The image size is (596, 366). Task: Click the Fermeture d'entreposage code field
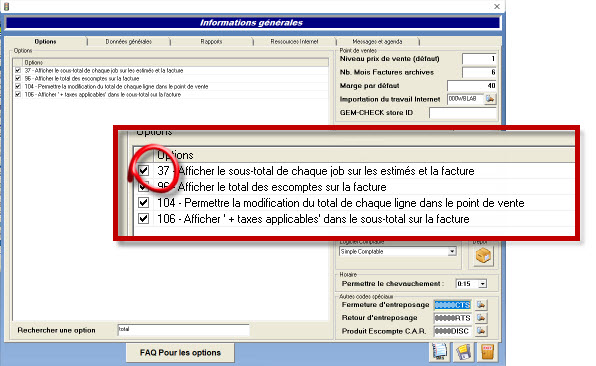pyautogui.click(x=452, y=305)
